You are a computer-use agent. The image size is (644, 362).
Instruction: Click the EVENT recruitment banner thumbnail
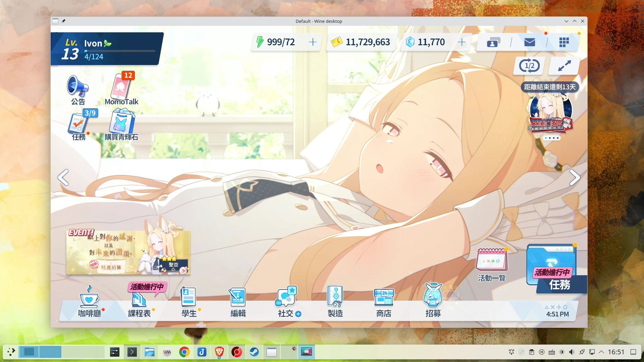tap(128, 252)
